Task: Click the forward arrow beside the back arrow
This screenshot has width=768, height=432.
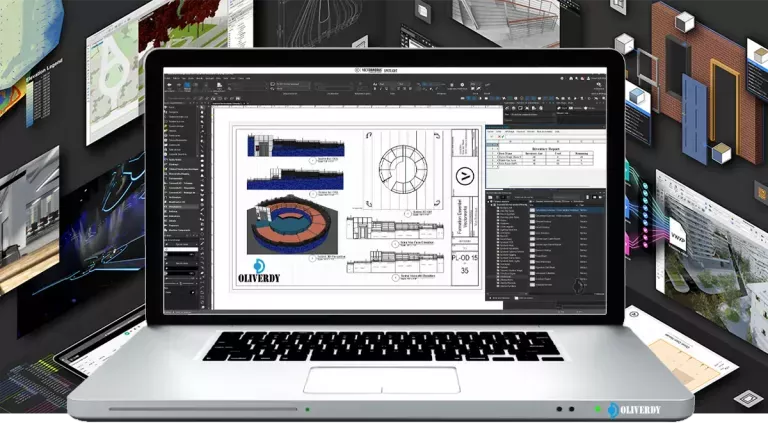Action: click(x=179, y=85)
